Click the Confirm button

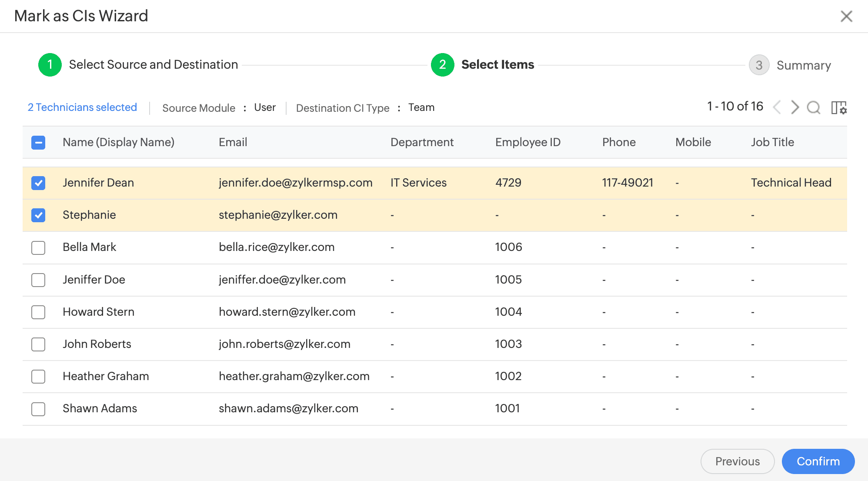click(818, 461)
